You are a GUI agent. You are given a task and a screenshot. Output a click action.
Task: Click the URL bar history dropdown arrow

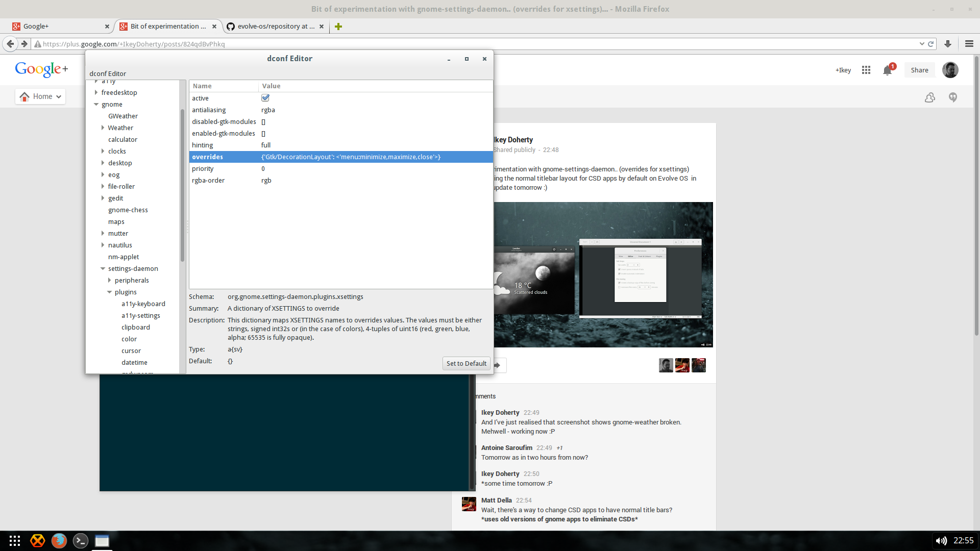(x=922, y=44)
